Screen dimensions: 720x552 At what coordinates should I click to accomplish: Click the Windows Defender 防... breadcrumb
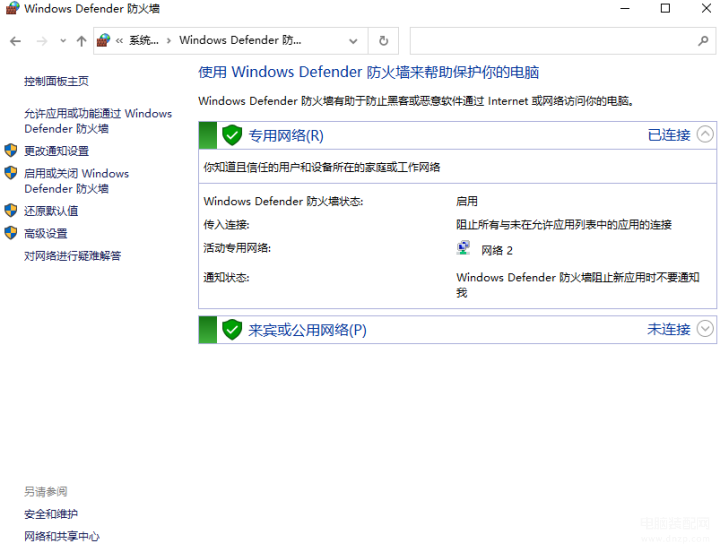pos(240,40)
